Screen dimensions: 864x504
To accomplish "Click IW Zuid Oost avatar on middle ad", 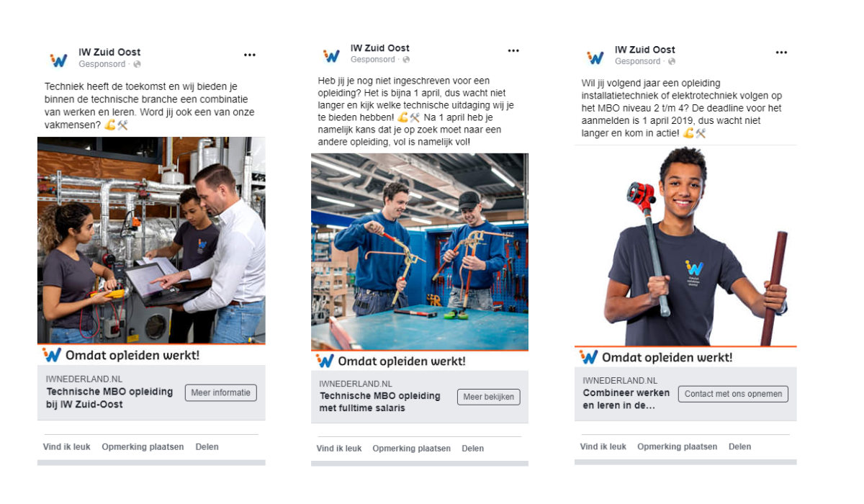I will pyautogui.click(x=331, y=55).
